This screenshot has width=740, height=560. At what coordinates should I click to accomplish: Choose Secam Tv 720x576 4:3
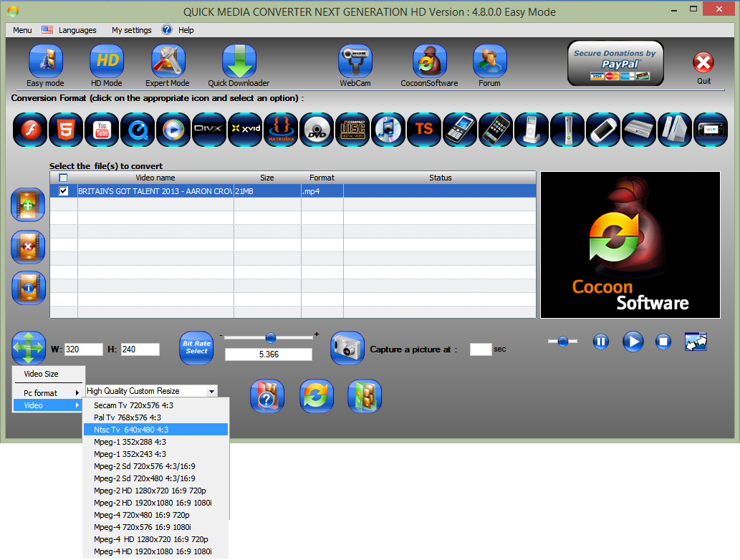point(155,405)
